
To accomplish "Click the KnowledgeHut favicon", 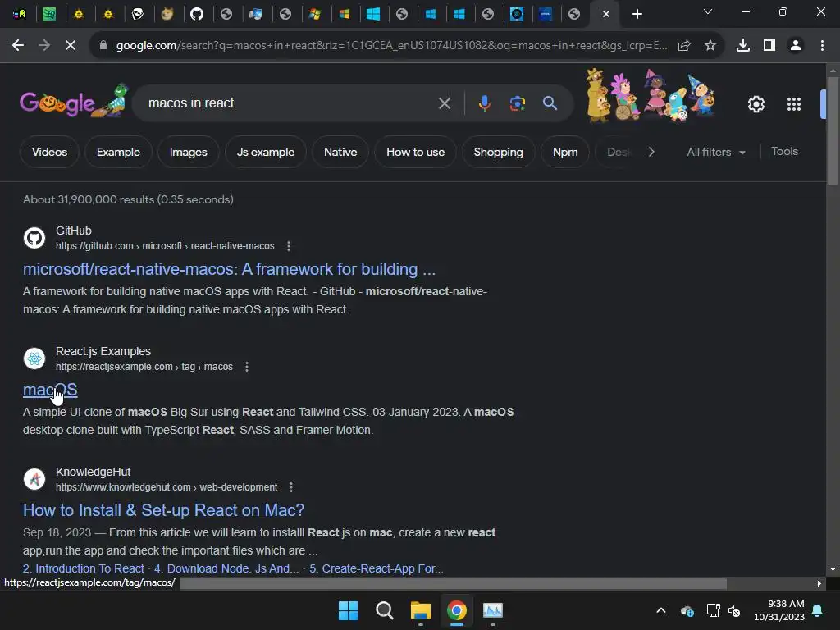I will pos(34,479).
